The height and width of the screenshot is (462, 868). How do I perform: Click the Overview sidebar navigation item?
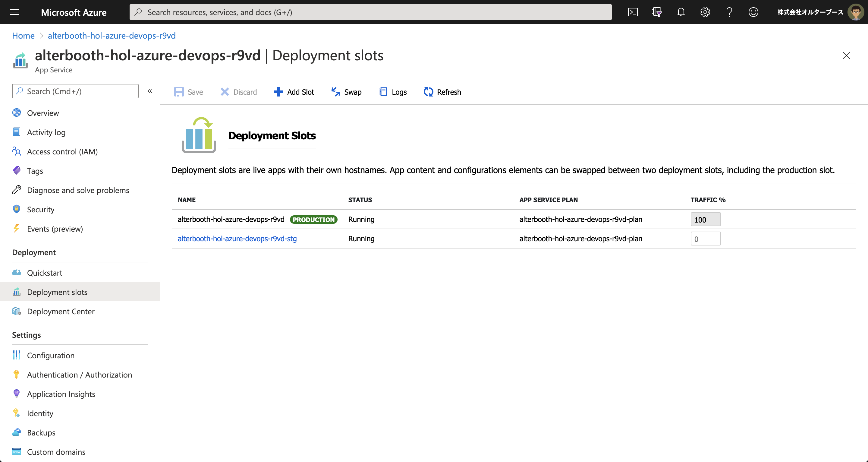tap(43, 112)
